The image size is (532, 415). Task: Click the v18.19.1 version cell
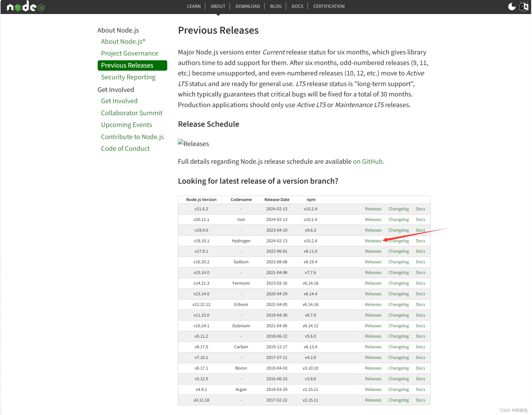click(x=201, y=241)
